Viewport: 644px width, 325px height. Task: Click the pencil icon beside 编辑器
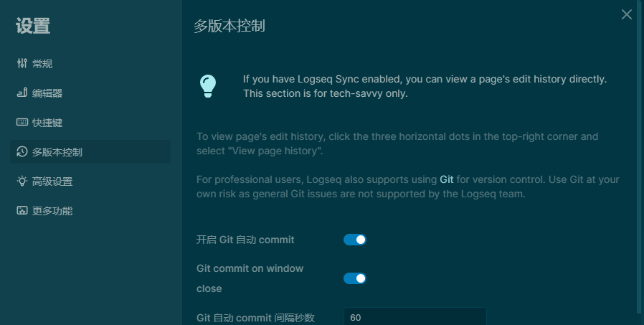[22, 93]
